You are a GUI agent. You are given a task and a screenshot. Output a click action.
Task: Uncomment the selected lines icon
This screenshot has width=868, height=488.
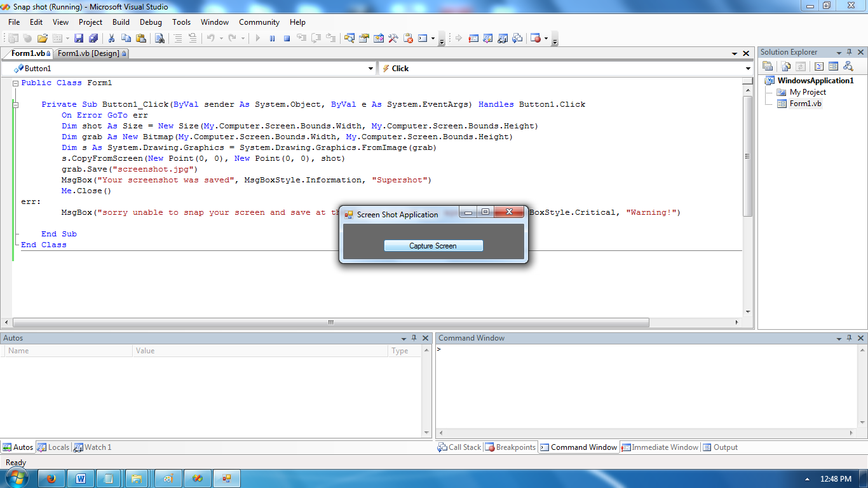(192, 38)
